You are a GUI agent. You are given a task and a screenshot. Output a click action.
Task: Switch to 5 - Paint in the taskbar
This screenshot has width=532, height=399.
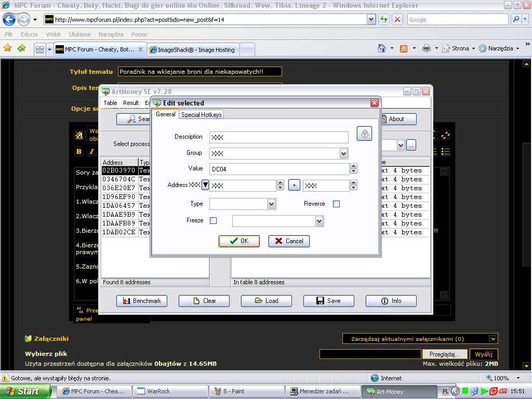246,391
